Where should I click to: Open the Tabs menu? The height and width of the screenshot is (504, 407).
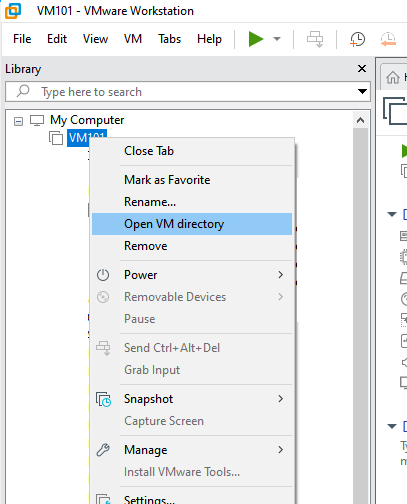click(169, 39)
